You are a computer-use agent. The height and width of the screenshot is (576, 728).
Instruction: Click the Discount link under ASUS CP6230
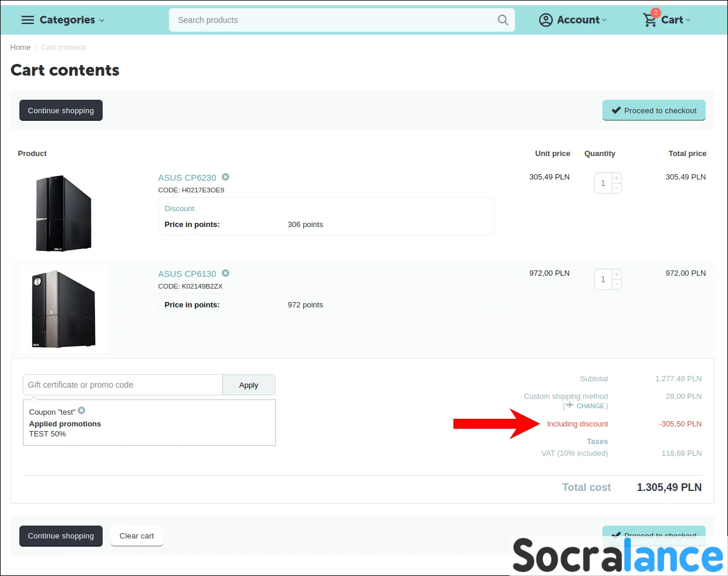180,208
